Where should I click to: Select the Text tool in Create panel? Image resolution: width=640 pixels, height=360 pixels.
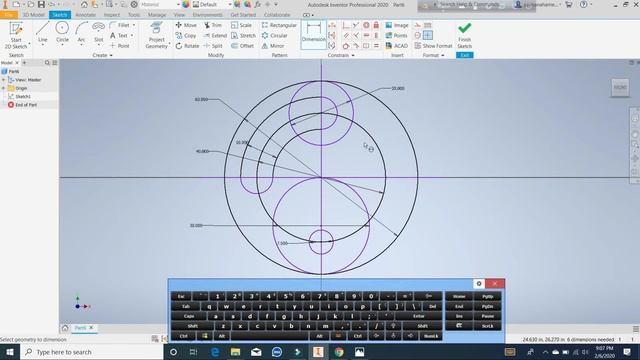(x=119, y=36)
